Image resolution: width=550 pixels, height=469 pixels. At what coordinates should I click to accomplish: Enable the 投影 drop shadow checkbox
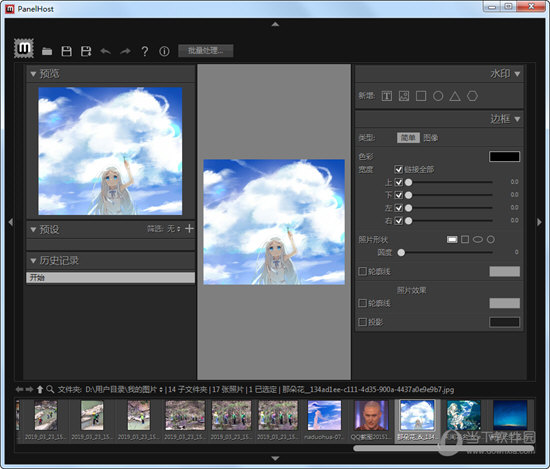(x=362, y=322)
